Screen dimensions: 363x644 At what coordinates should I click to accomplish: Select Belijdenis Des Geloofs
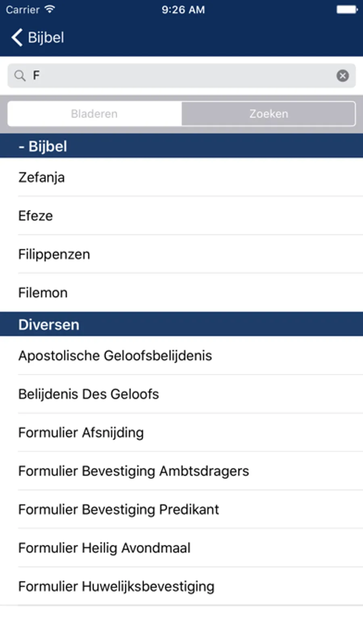point(181,394)
